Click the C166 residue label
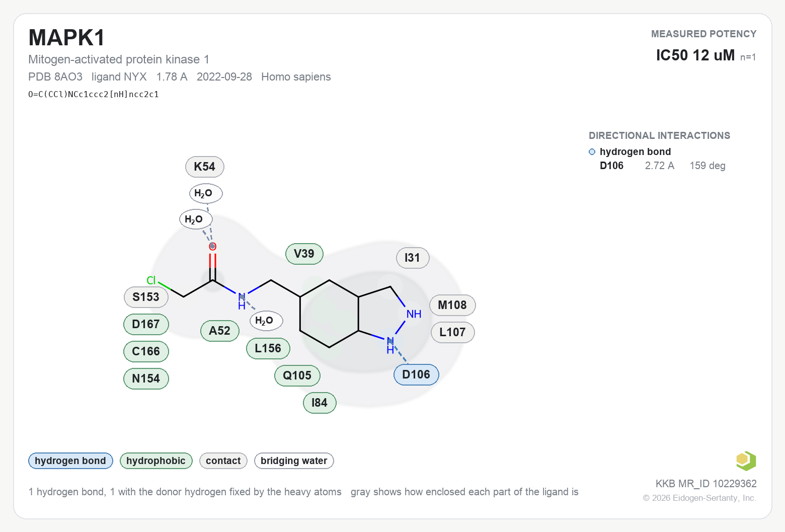The height and width of the screenshot is (532, 785). click(x=146, y=351)
